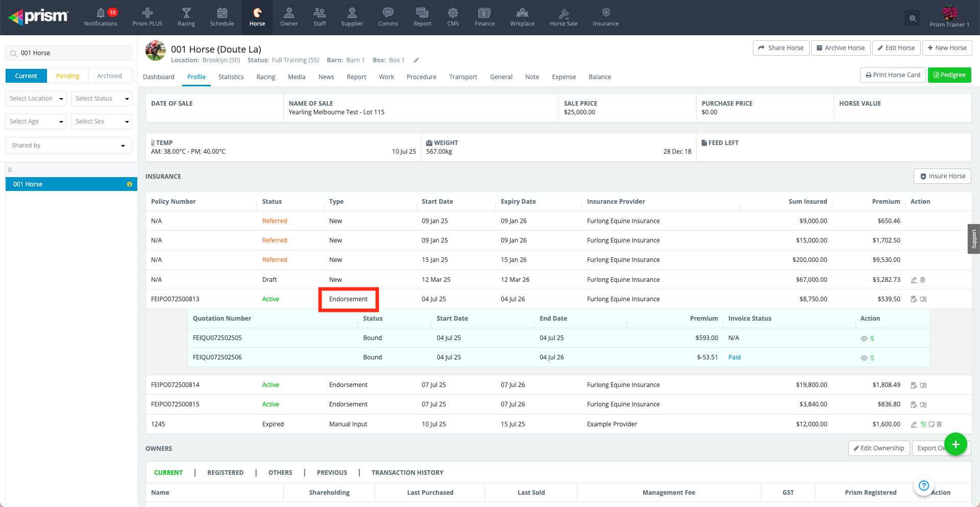Viewport: 980px width, 507px height.
Task: Switch horse list to Archived
Action: point(109,76)
